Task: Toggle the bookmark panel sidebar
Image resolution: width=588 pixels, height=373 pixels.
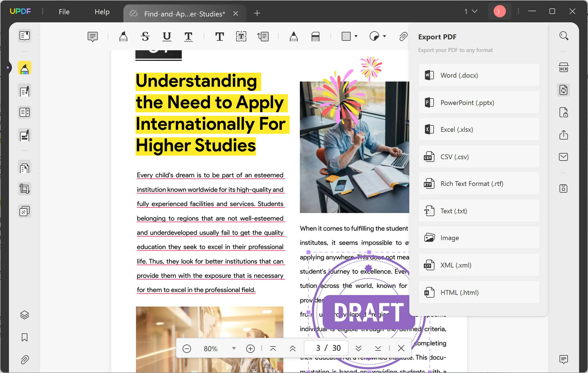Action: (24, 337)
